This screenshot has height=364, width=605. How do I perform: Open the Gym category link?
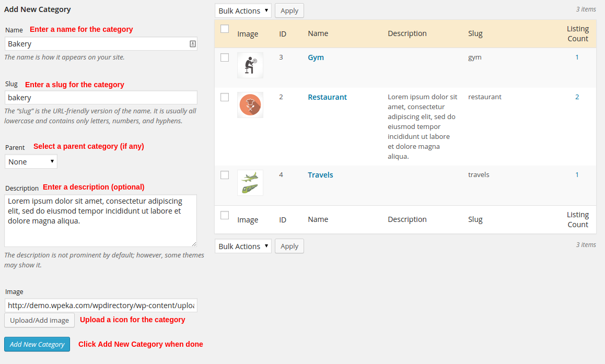(316, 57)
